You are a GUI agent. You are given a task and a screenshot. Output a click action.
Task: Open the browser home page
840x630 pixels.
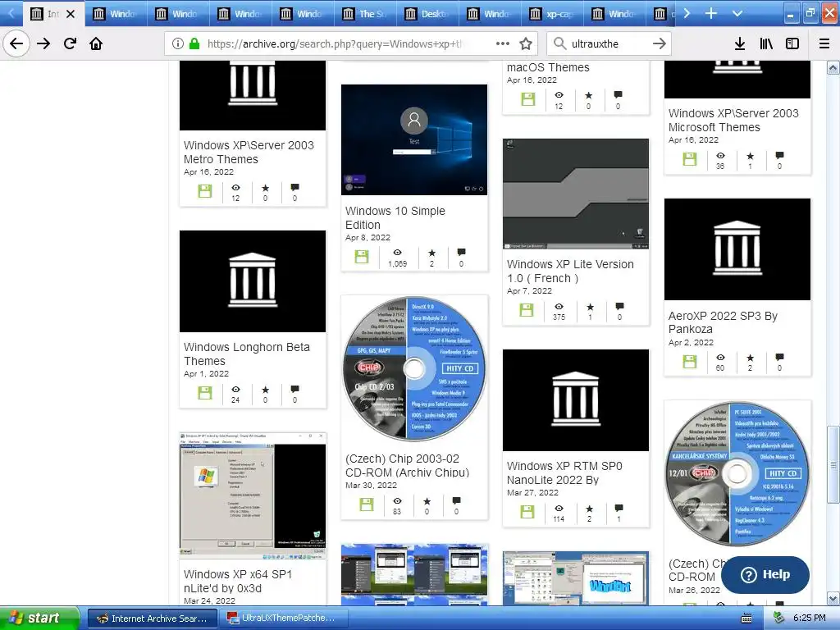[96, 43]
